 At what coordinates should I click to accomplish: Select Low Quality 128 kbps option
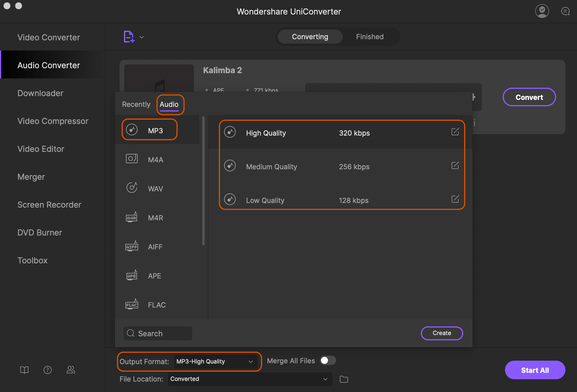tap(341, 200)
